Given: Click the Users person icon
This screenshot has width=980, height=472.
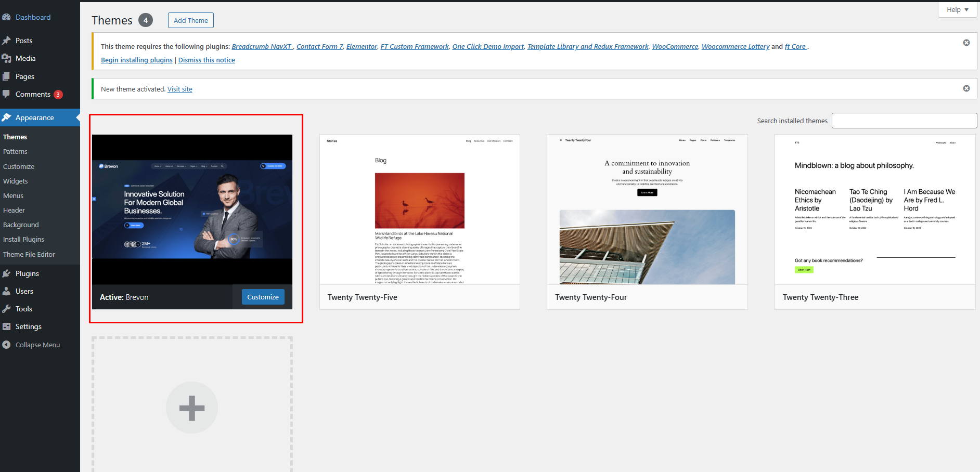Looking at the screenshot, I should (x=6, y=291).
